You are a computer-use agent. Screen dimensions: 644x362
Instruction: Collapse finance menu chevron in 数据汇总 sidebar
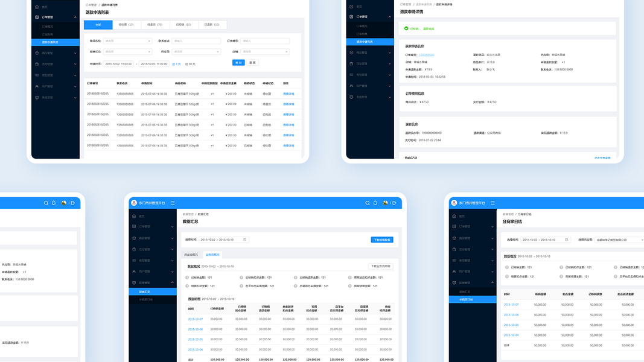coord(172,282)
